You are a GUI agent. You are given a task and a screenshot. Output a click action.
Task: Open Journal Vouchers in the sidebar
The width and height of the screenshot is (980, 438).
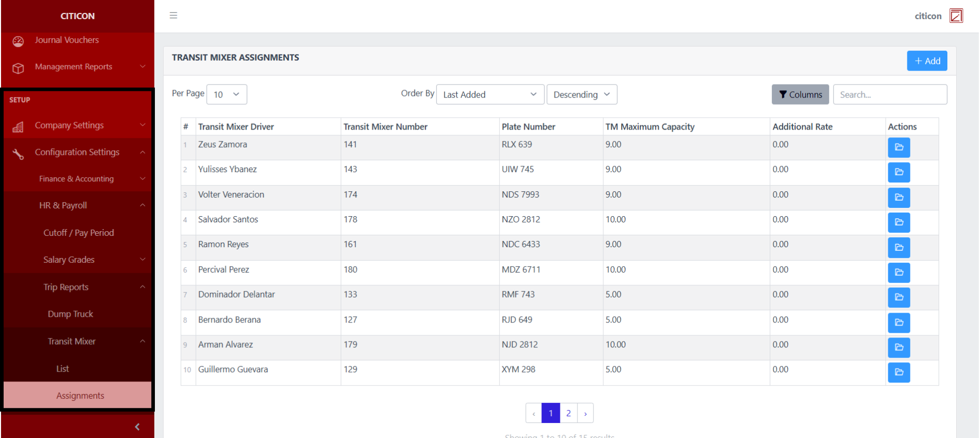coord(67,40)
